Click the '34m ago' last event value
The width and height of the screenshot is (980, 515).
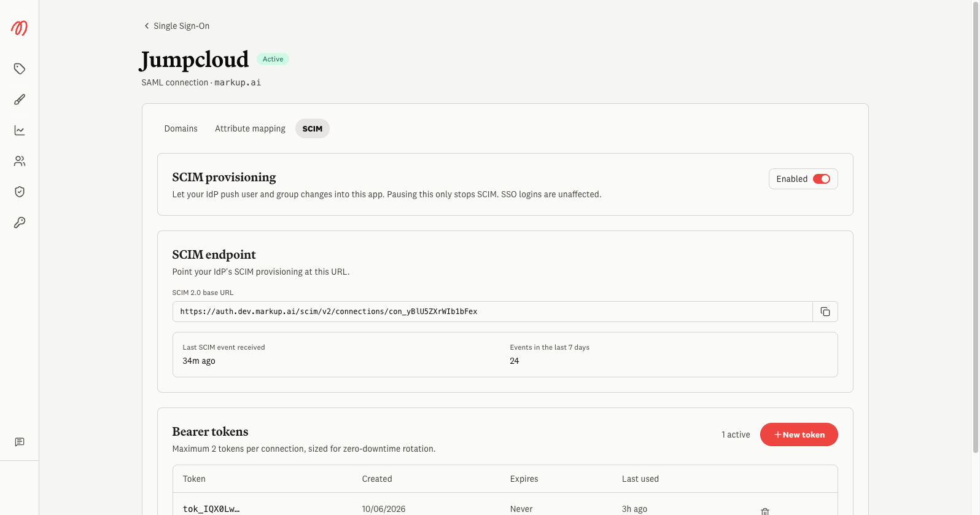pos(199,361)
